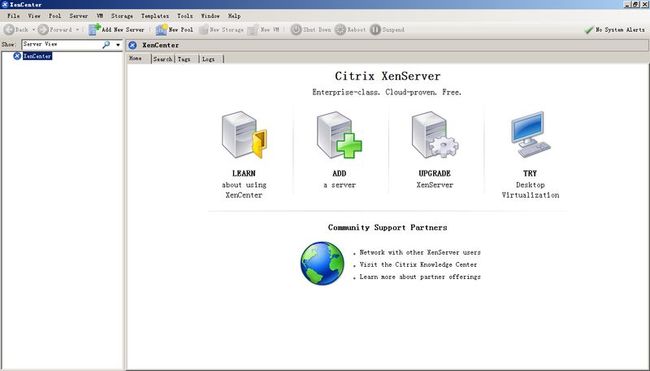
Task: Click the Suspend pause icon
Action: coord(375,30)
